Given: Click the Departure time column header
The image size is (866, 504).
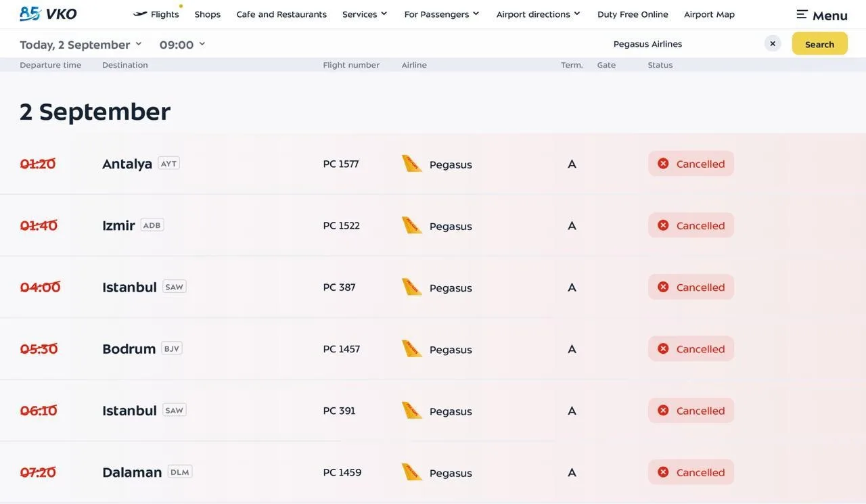Looking at the screenshot, I should 51,65.
